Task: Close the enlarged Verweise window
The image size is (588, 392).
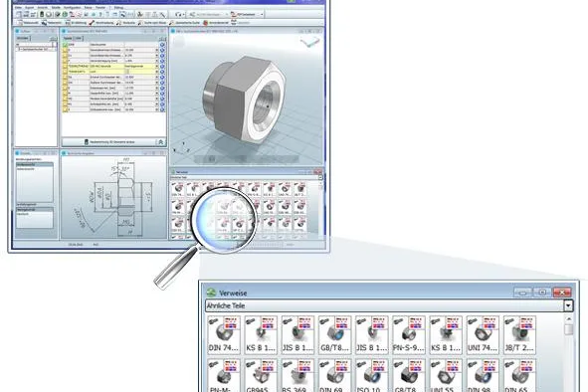Action: click(562, 293)
